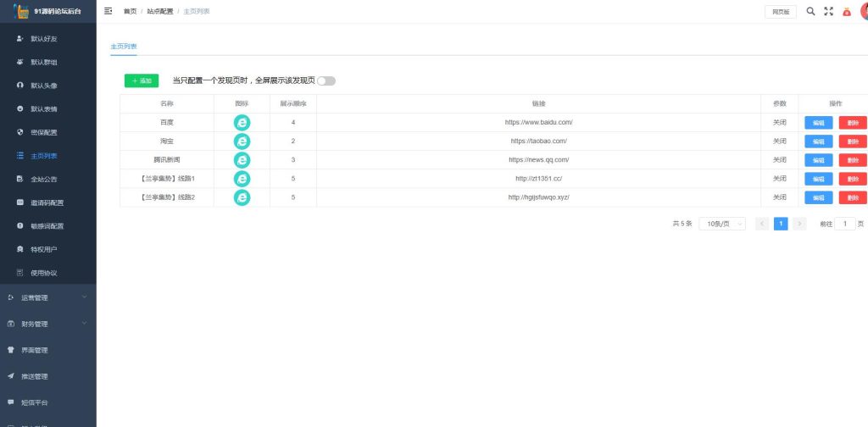Click 编辑 for the 【兰亭集势】线路1 row
Screen dimensions: 868x427
click(818, 179)
